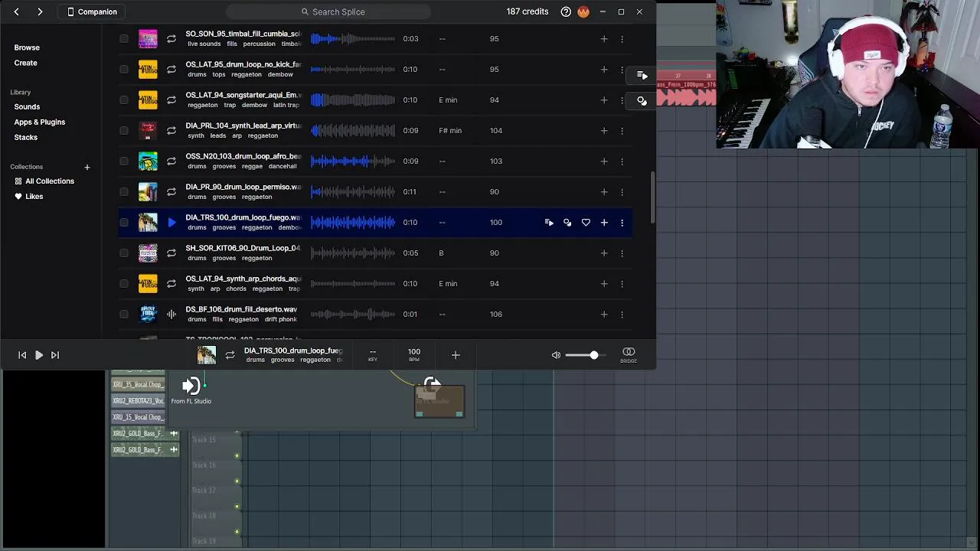Open the Companion mode button
This screenshot has height=551, width=980.
click(93, 11)
